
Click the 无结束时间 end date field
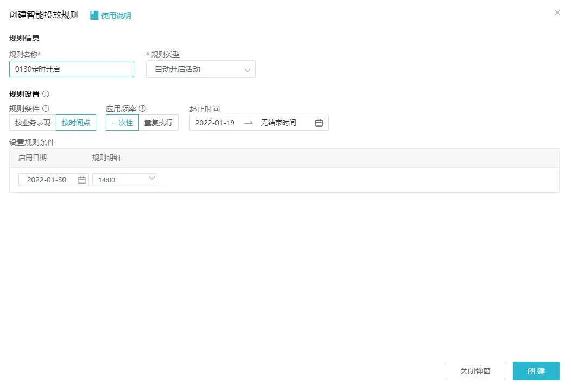pyautogui.click(x=278, y=123)
